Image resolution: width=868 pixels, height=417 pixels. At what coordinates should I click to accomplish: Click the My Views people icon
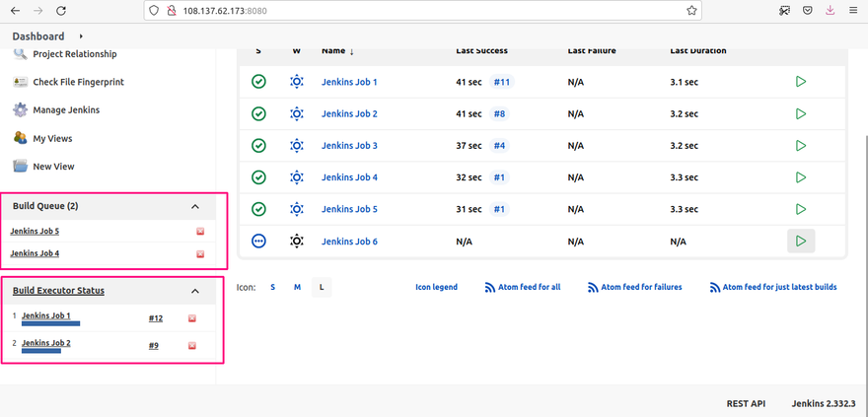(20, 138)
